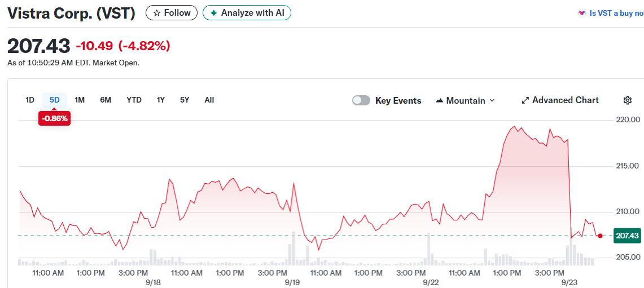Click the current price 207.43 chart label
Screen dimensions: 644x288
(x=627, y=236)
